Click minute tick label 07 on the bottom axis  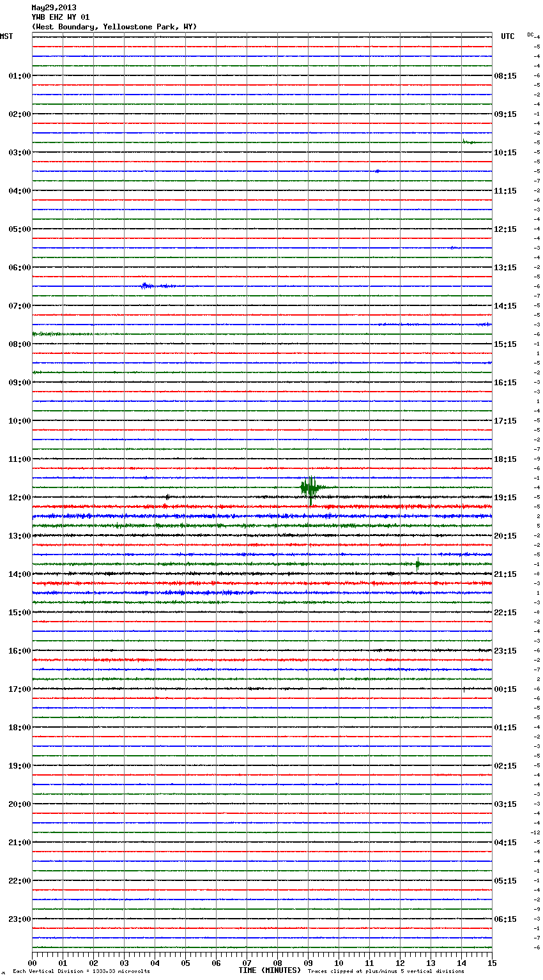tap(247, 963)
